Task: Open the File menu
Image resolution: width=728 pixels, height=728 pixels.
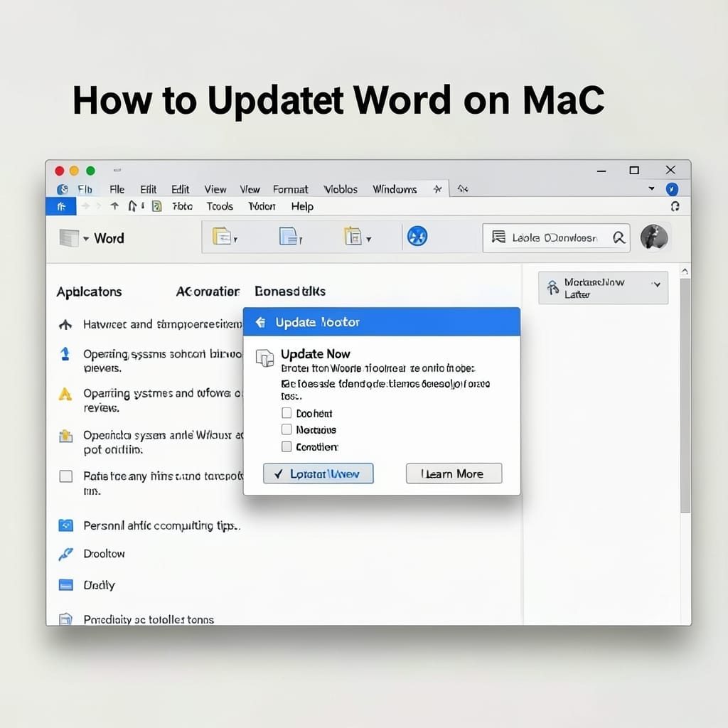Action: tap(117, 189)
